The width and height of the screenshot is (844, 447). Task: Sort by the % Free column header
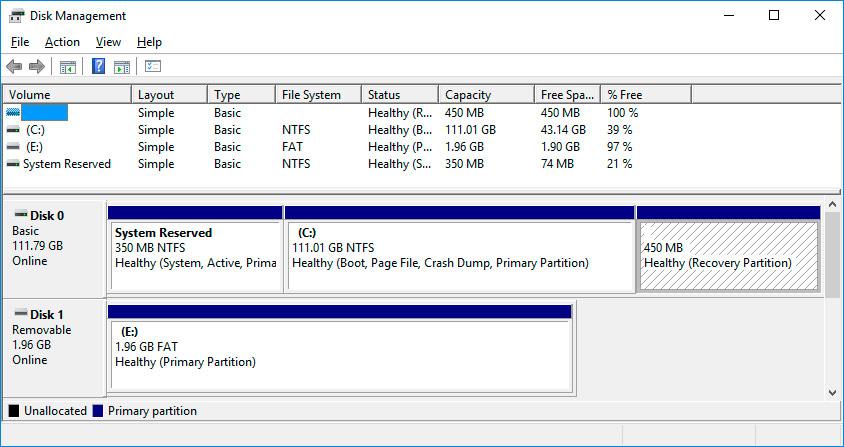click(646, 95)
